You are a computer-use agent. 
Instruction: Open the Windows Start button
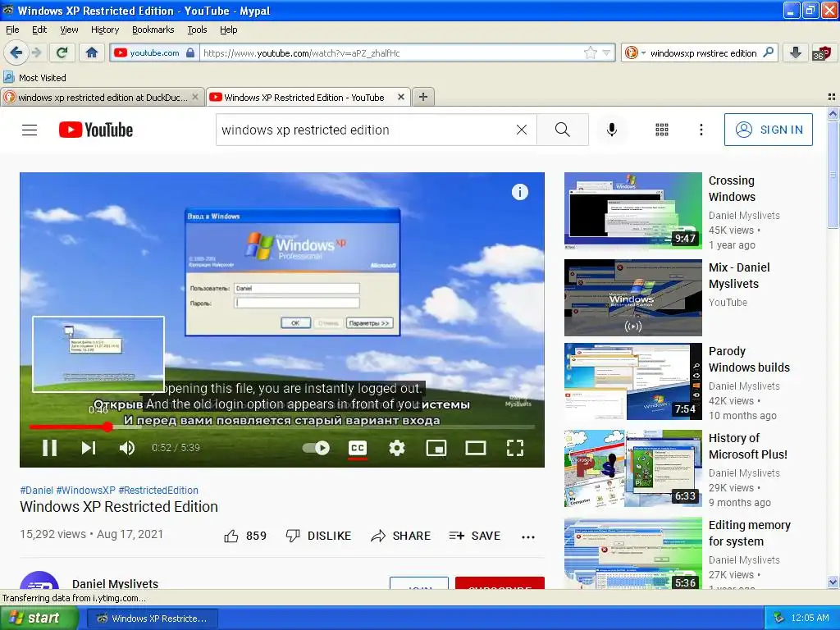39,618
